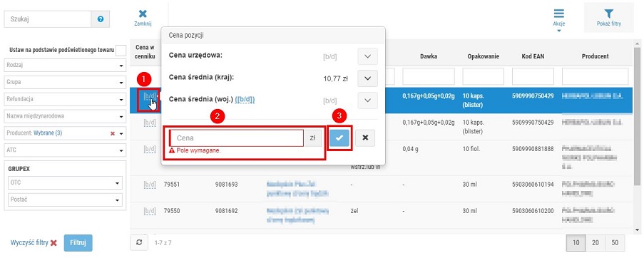644x258 pixels.
Task: Click the ([b/d]) link in Cena średnia (woj.)
Action: (x=245, y=99)
